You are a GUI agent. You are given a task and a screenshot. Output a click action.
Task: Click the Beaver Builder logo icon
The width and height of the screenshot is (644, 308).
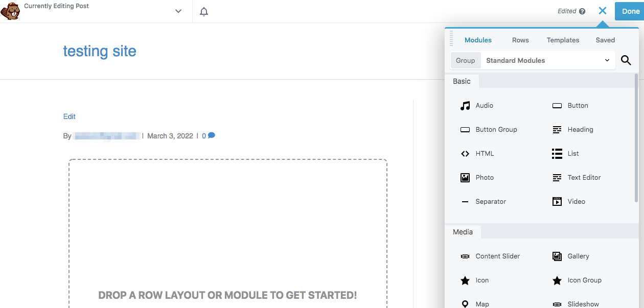pos(10,11)
